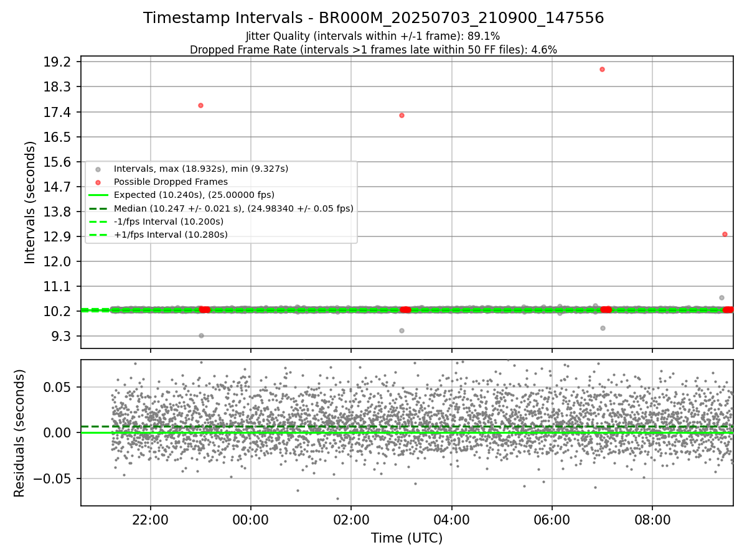Click the 16.5 y-axis tick label

coord(59,137)
